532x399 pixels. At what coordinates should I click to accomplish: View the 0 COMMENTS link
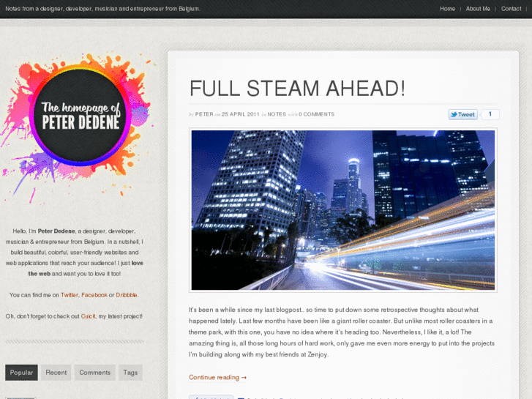click(x=316, y=114)
